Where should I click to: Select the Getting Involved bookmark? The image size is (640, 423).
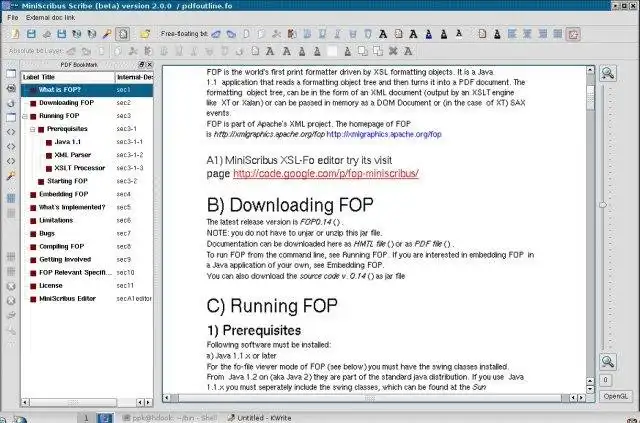(x=65, y=260)
